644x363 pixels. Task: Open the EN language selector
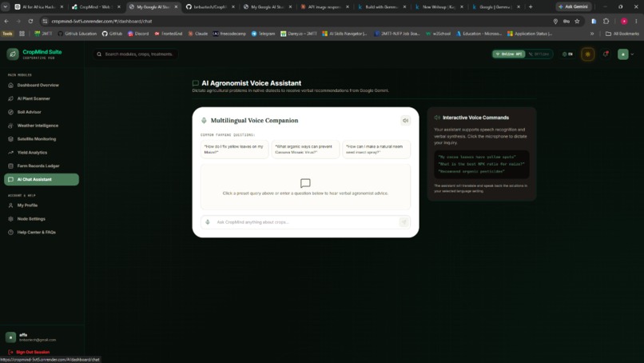[x=567, y=54]
